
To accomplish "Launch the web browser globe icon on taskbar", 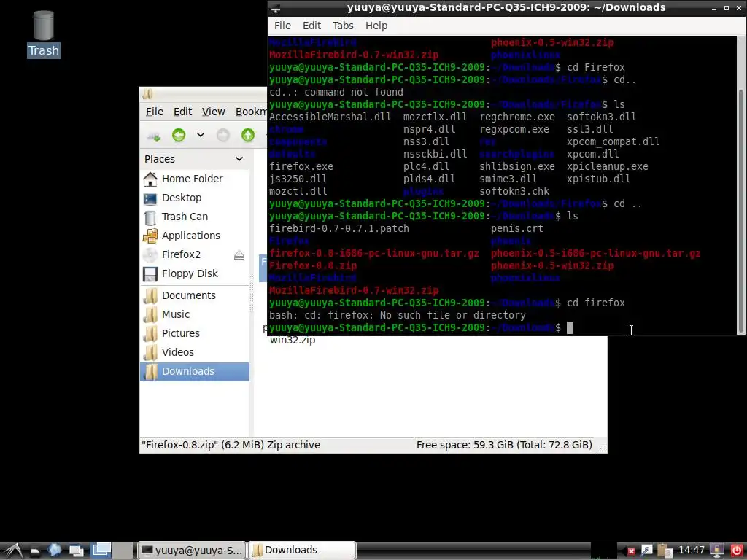I will [55, 551].
